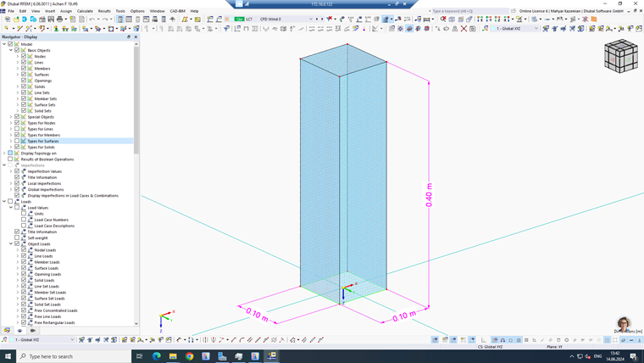Viewport: 644px width, 363px height.
Task: Launch Google Chrome from taskbar
Action: coord(189,356)
